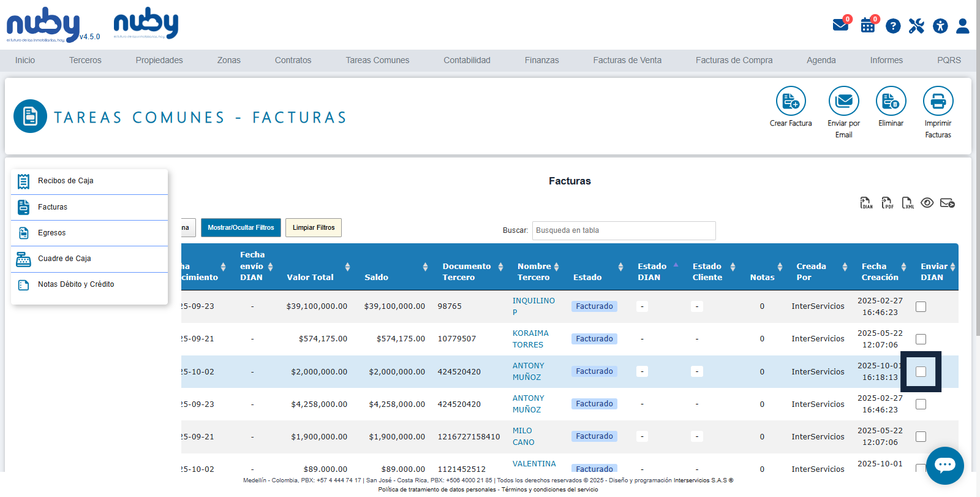
Task: Open the mail notifications envelope icon
Action: click(x=840, y=26)
